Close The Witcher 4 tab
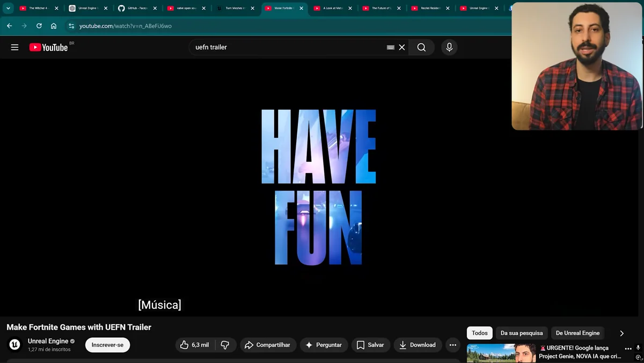The height and width of the screenshot is (363, 644). (56, 8)
